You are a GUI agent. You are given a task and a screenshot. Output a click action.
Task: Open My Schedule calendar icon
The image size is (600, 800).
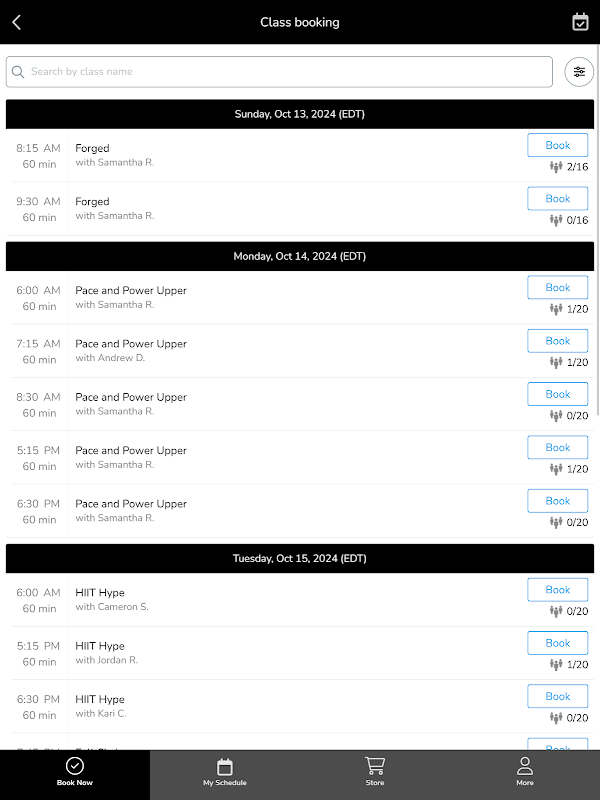tap(225, 767)
